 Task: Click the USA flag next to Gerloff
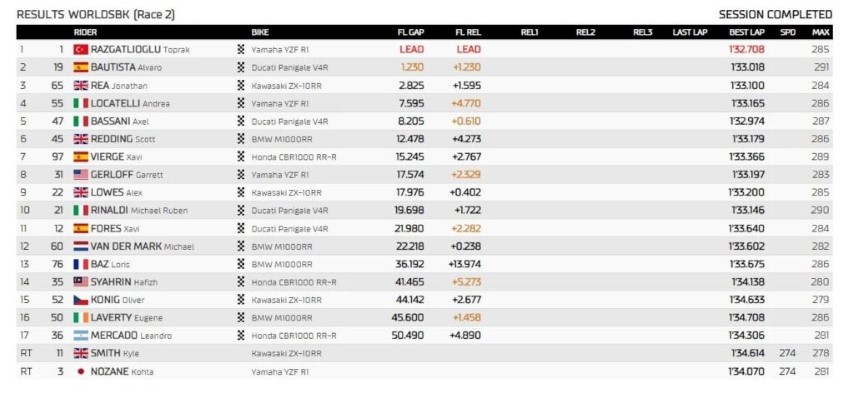click(x=81, y=175)
